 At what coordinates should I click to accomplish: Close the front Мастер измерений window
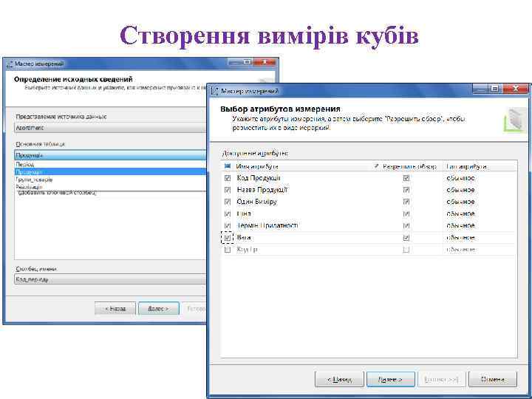pos(516,89)
